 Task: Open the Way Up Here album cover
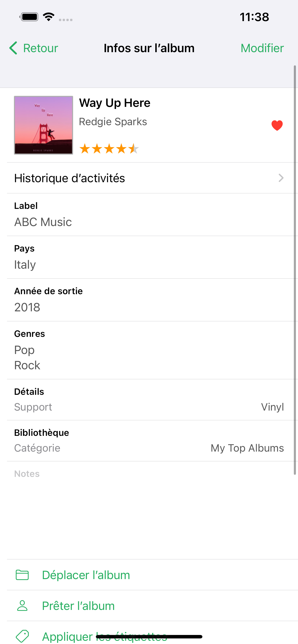[x=44, y=125]
